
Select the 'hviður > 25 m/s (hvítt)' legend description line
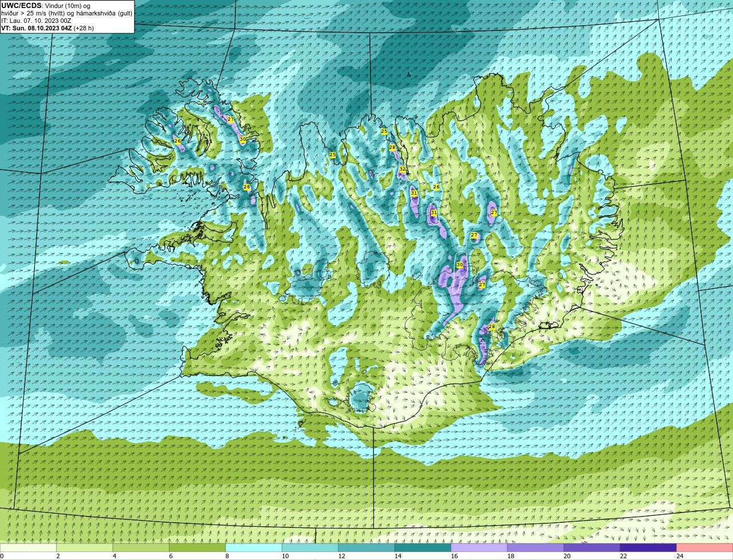point(66,13)
